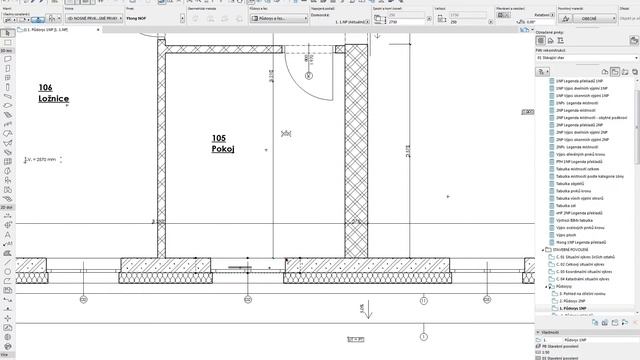Open the OBECNÉ surface material dropdown

595,18
